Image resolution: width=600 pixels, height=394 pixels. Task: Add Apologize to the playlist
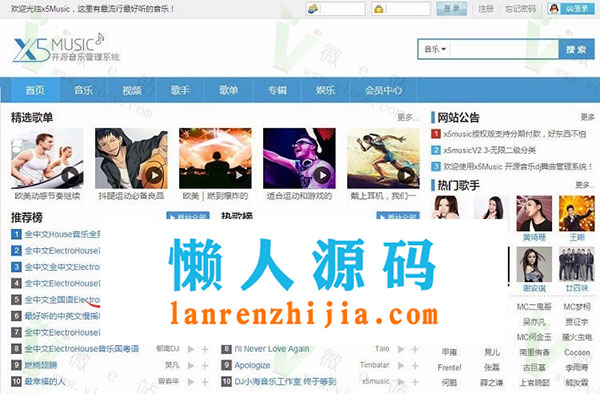coord(415,366)
